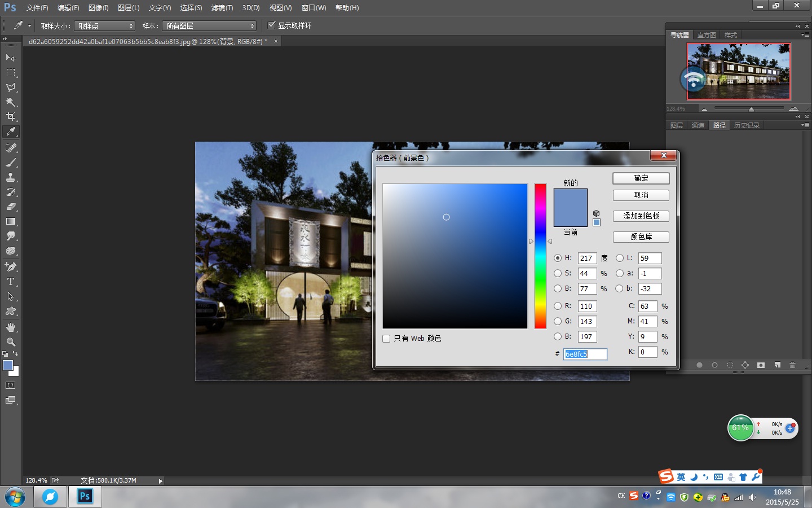
Task: Click the 添加到色板 button
Action: click(641, 216)
